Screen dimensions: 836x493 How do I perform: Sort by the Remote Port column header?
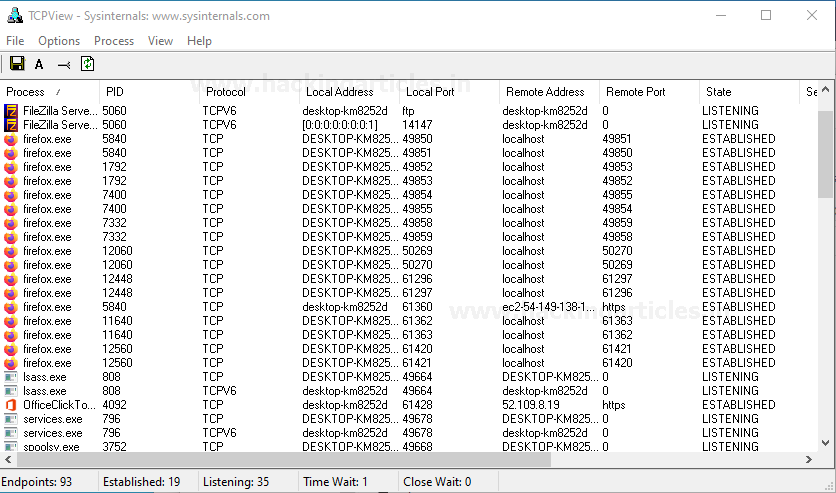click(x=649, y=92)
